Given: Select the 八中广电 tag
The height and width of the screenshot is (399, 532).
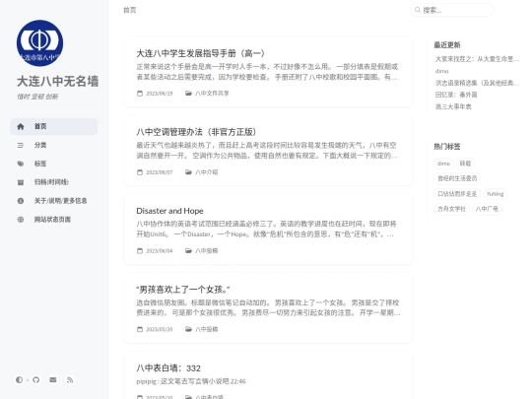Looking at the screenshot, I should click(x=487, y=209).
